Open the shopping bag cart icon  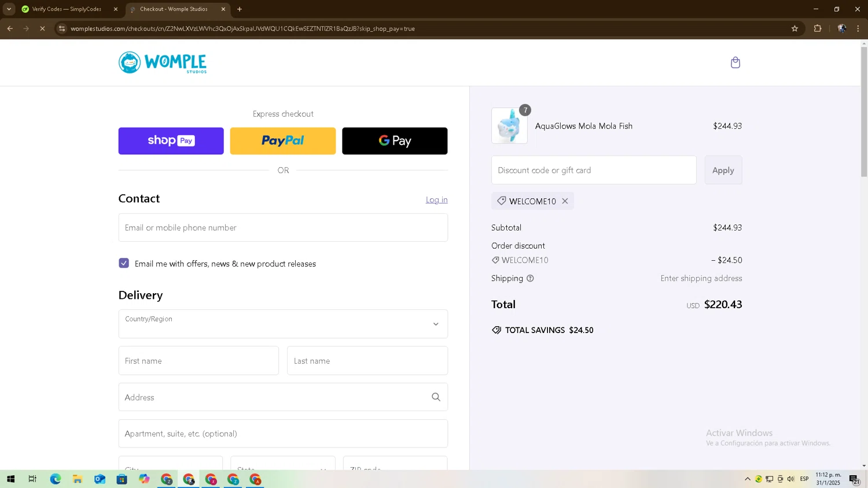735,62
